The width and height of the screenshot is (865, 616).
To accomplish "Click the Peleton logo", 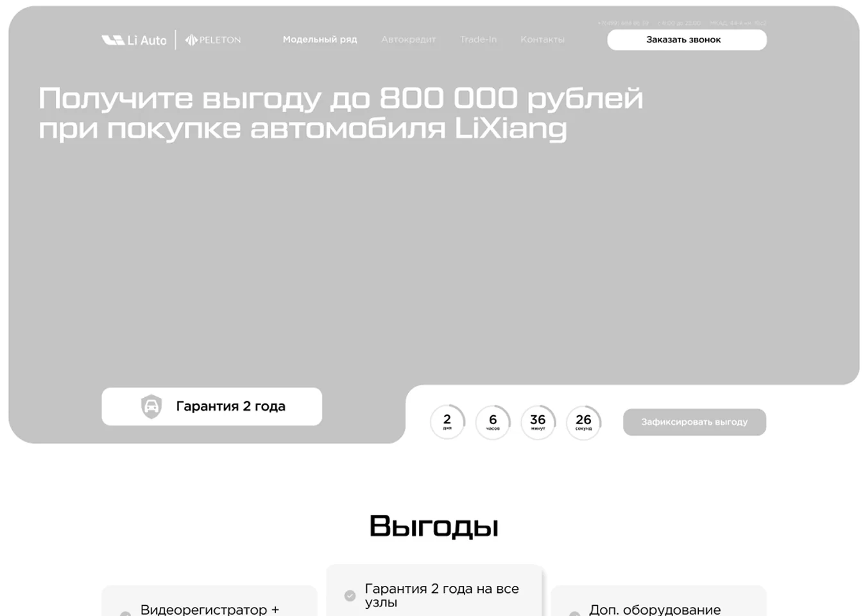I will [x=213, y=40].
